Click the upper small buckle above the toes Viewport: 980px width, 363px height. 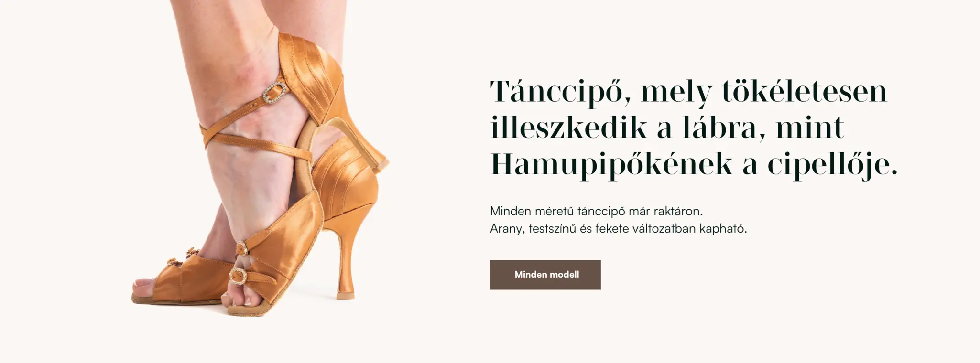click(241, 247)
